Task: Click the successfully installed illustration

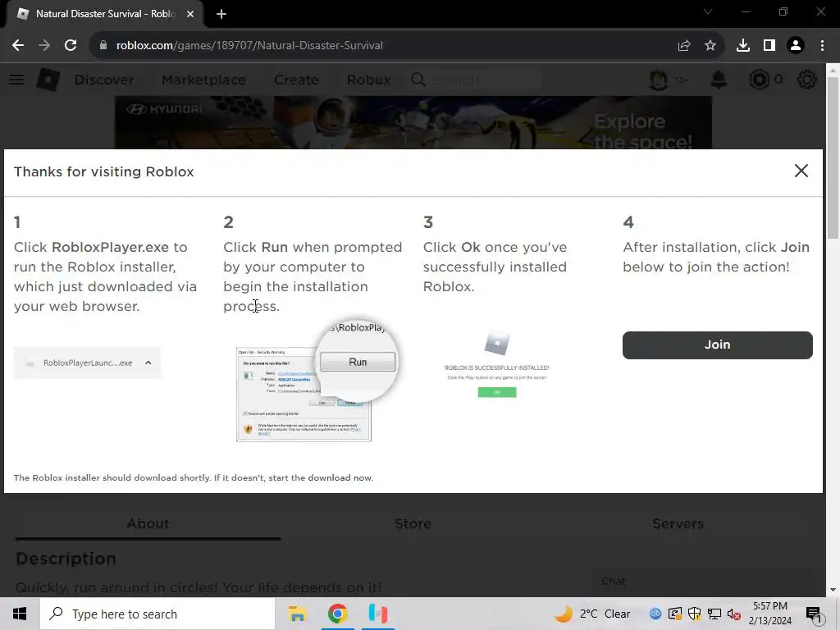Action: (496, 365)
